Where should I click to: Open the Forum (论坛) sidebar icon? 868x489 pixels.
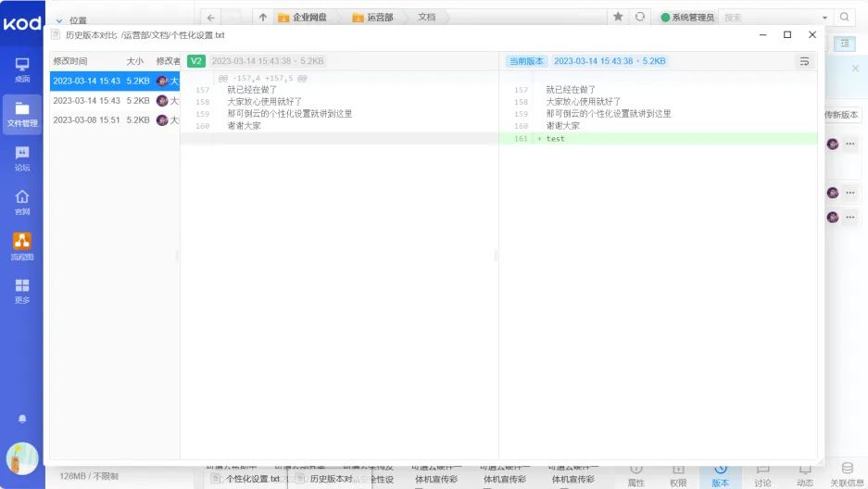point(22,158)
